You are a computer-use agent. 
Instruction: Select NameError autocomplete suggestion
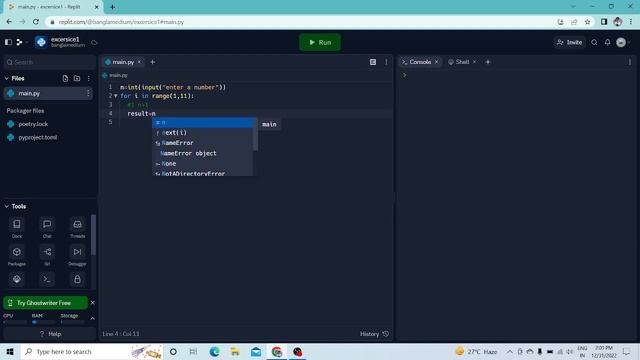[203, 143]
